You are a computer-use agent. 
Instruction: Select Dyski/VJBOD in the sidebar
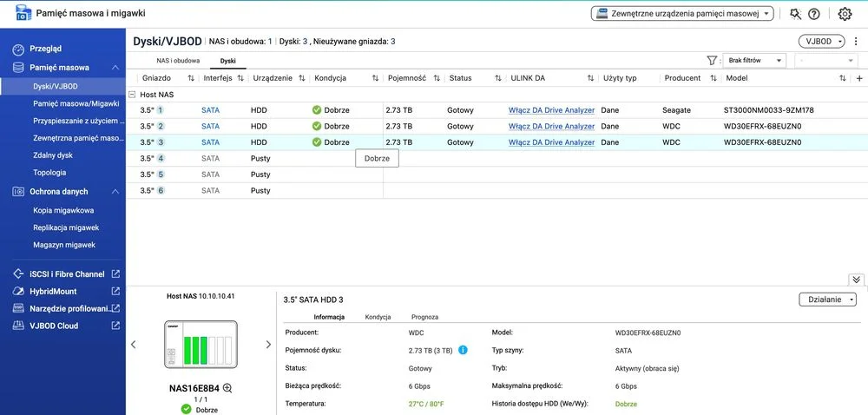62,86
